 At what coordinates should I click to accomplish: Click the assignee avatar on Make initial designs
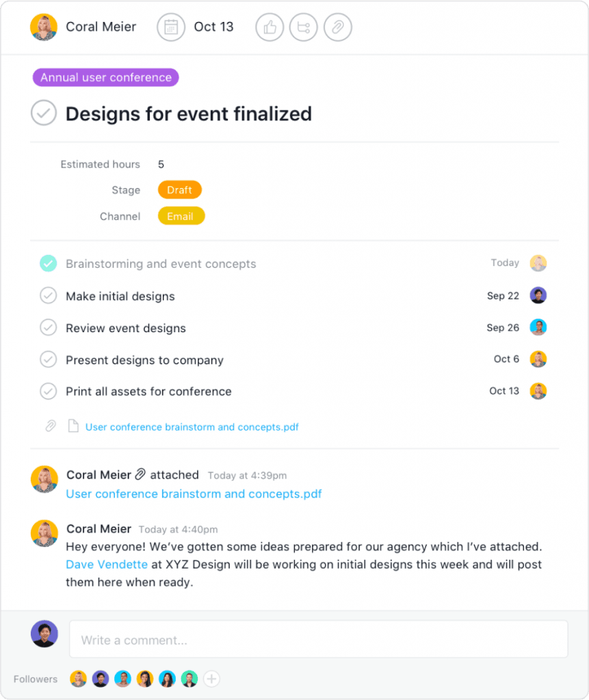[x=538, y=295]
